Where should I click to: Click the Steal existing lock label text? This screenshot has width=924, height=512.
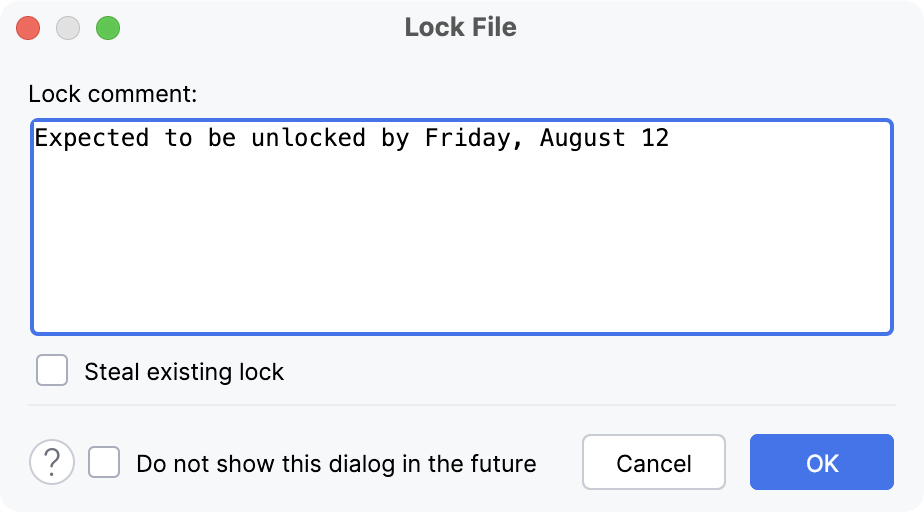[184, 372]
